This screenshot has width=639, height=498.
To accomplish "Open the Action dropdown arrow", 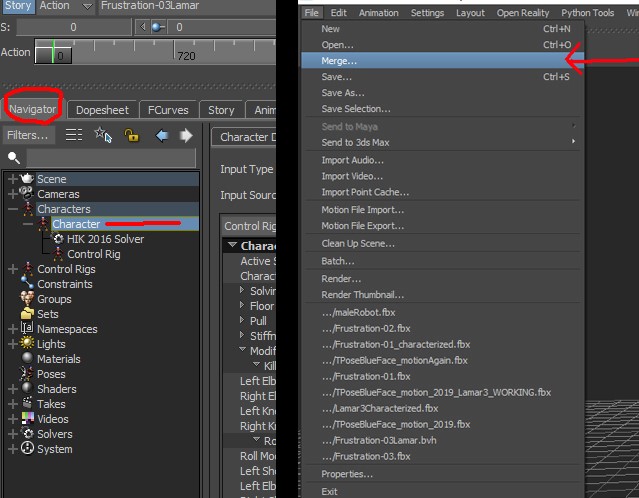I will tap(86, 6).
